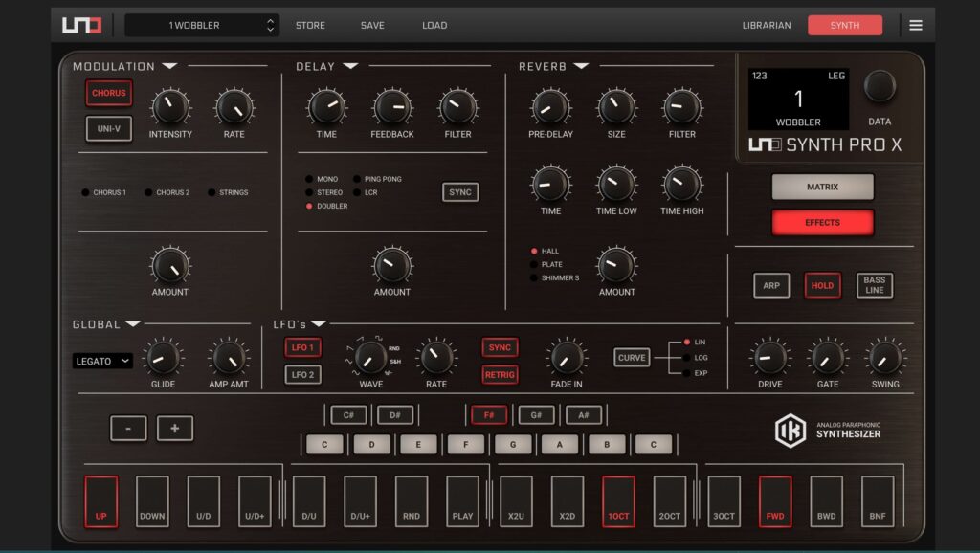
Task: Click the plus octave button
Action: point(175,428)
